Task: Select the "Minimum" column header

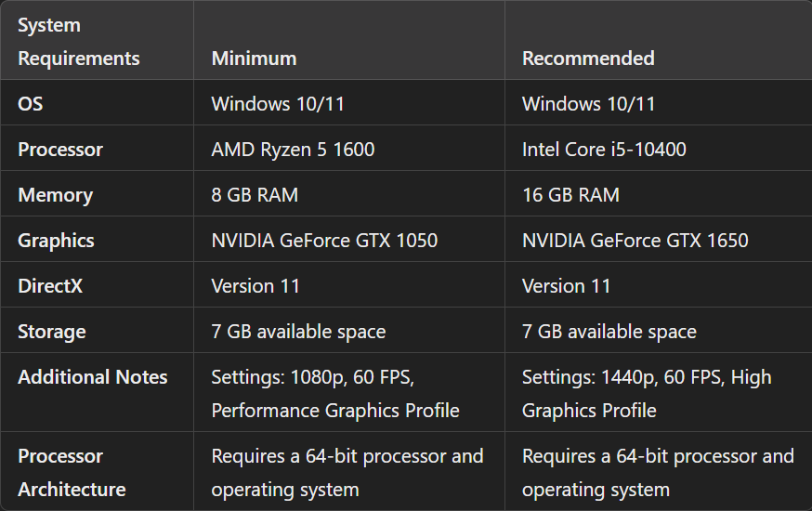Action: [254, 59]
